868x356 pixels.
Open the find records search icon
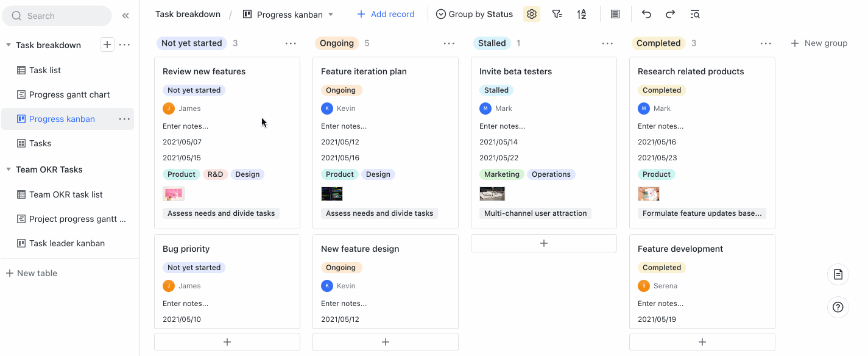[695, 14]
